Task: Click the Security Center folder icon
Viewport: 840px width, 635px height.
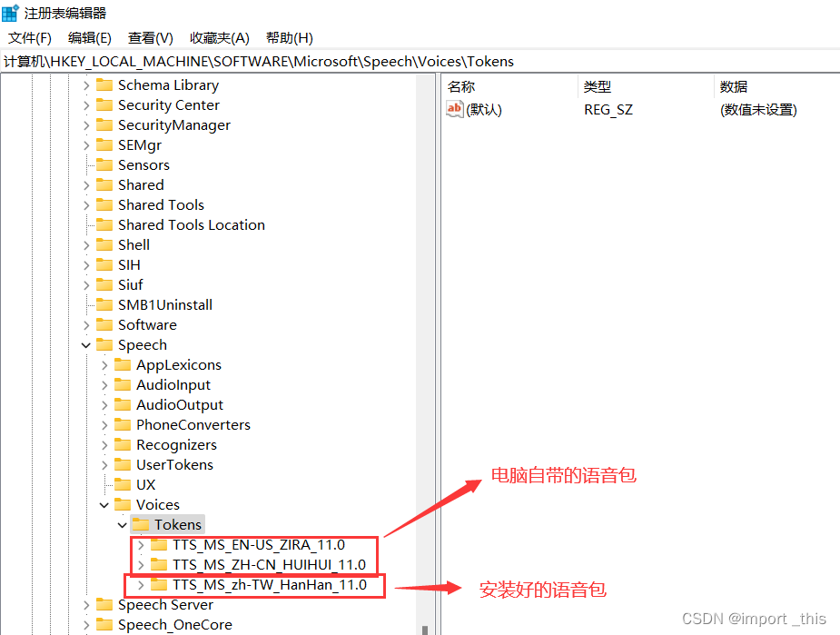Action: pyautogui.click(x=104, y=105)
